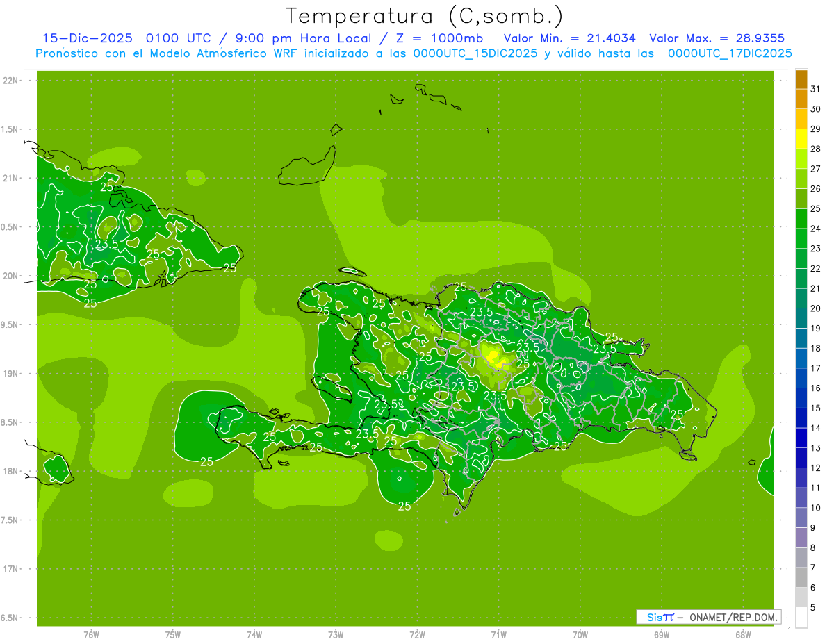Select the lime legend swatch between 27 and 28

801,159
